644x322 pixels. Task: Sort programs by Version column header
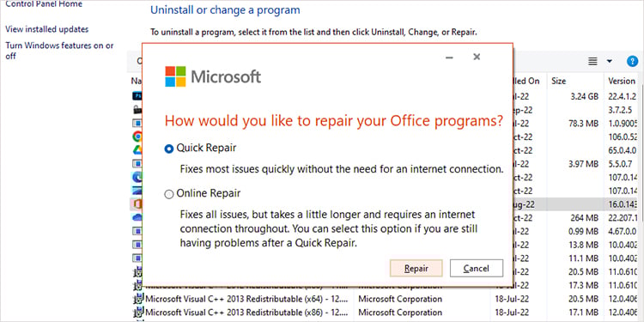pyautogui.click(x=622, y=81)
